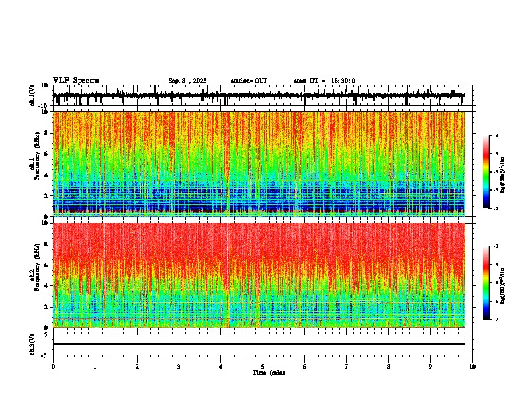The width and height of the screenshot is (532, 411).
Task: Click the "-3" tick on ch.1 colorbar
Action: [496, 135]
